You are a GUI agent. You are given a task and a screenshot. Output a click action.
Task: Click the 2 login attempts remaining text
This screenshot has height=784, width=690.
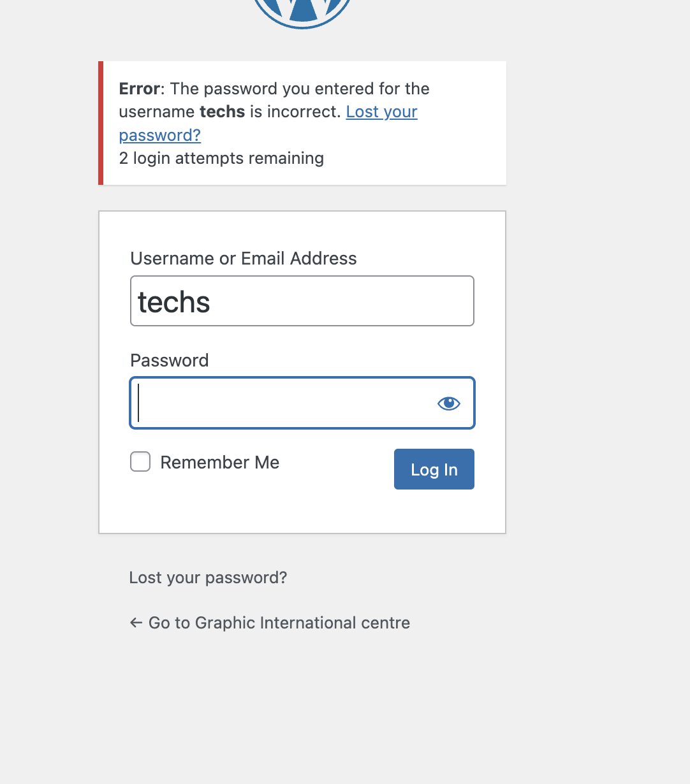(221, 158)
